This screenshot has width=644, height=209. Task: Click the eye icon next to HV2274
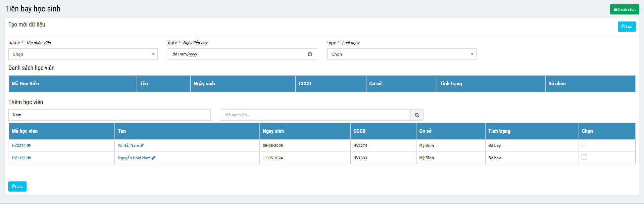pyautogui.click(x=29, y=145)
